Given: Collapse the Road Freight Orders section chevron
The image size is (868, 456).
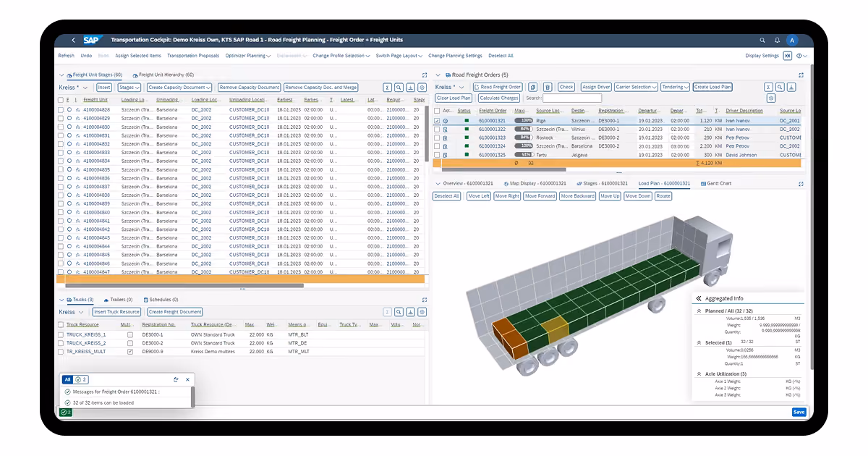Looking at the screenshot, I should [438, 75].
